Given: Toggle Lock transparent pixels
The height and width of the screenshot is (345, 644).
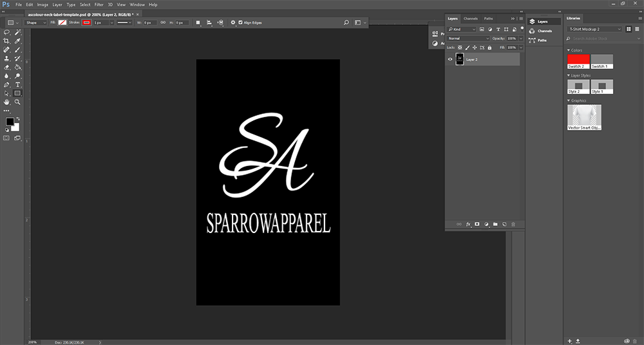Looking at the screenshot, I should [x=460, y=48].
